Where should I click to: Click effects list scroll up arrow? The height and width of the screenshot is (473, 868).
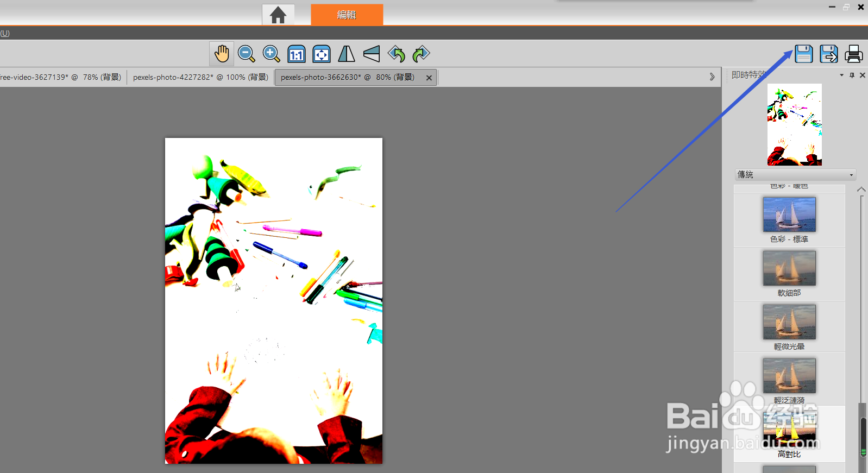(861, 190)
